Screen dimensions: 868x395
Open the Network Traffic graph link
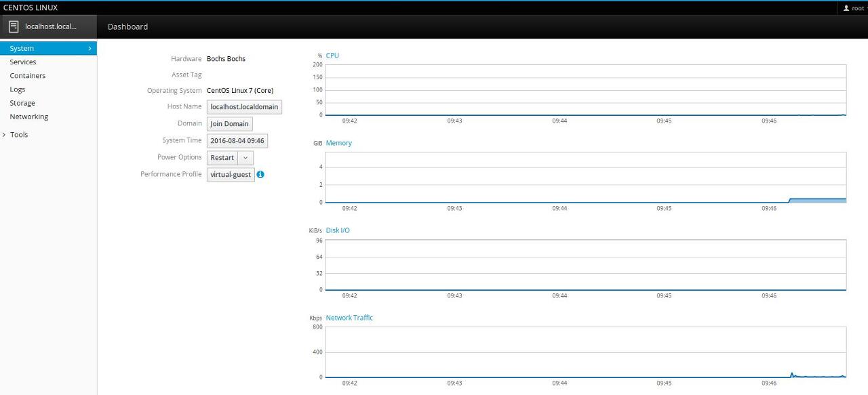pos(349,318)
